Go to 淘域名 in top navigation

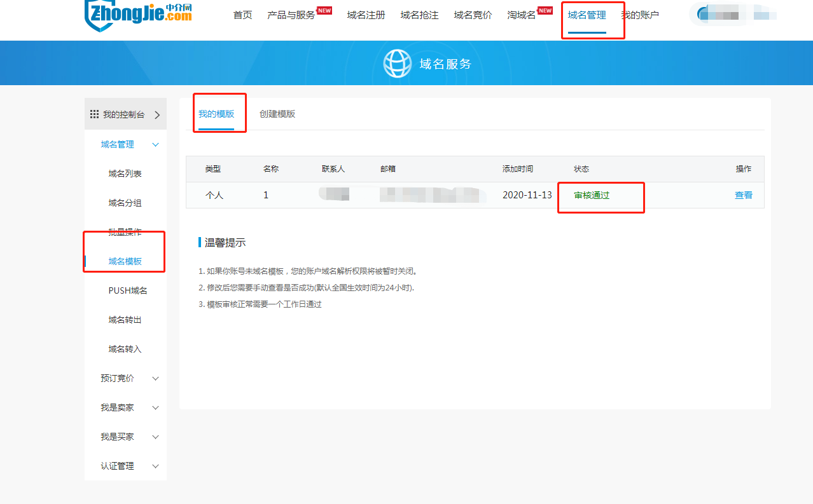coord(522,15)
